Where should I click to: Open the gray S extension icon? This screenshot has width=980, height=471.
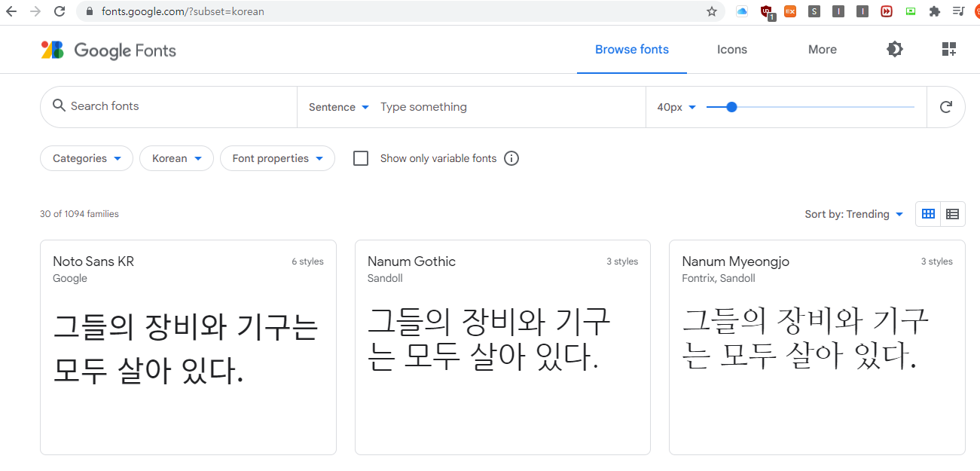[x=814, y=11]
